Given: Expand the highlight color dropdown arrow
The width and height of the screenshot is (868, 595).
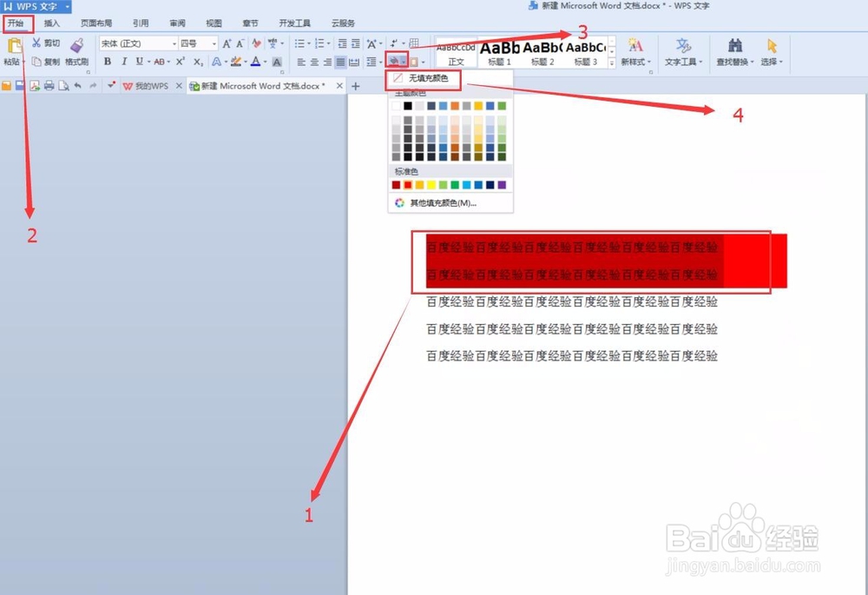Looking at the screenshot, I should coord(246,62).
